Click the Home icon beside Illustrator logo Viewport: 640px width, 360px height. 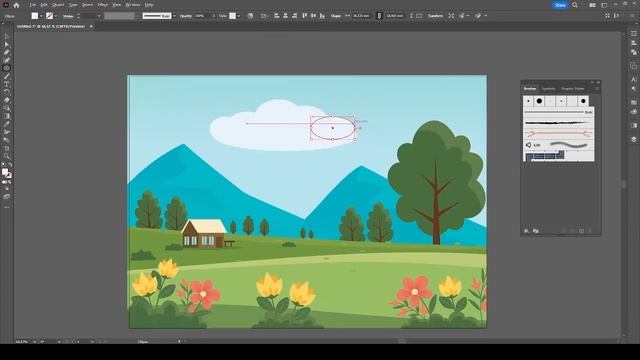click(x=16, y=5)
